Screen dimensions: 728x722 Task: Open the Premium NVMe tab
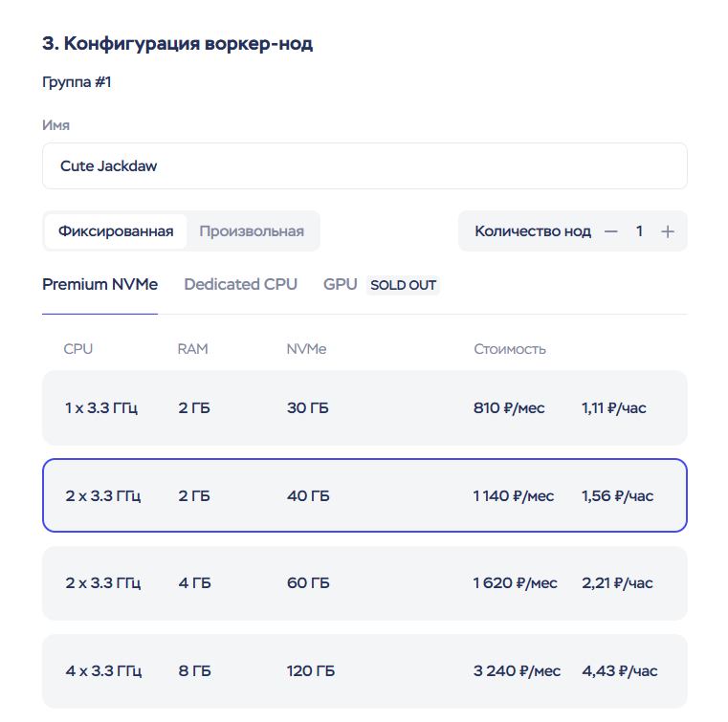click(99, 285)
